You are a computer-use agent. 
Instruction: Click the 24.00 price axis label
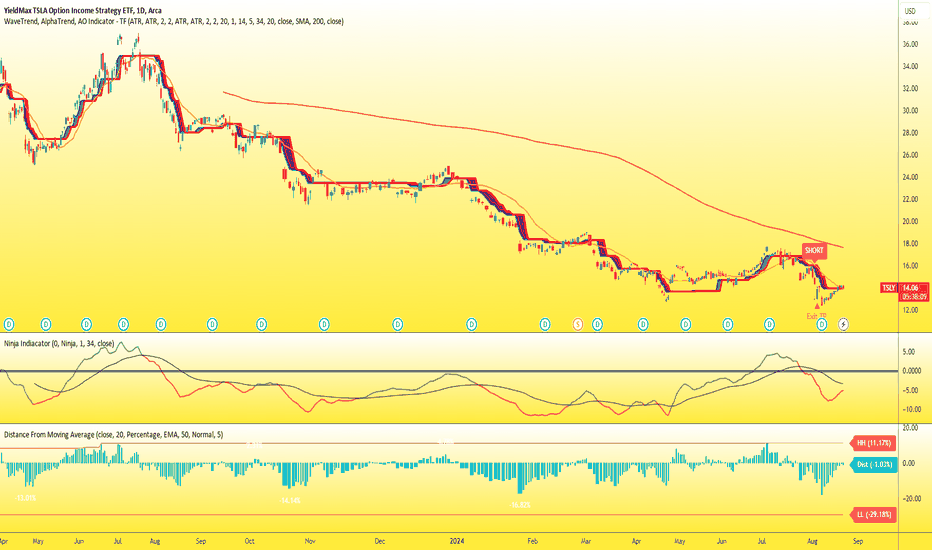point(910,177)
